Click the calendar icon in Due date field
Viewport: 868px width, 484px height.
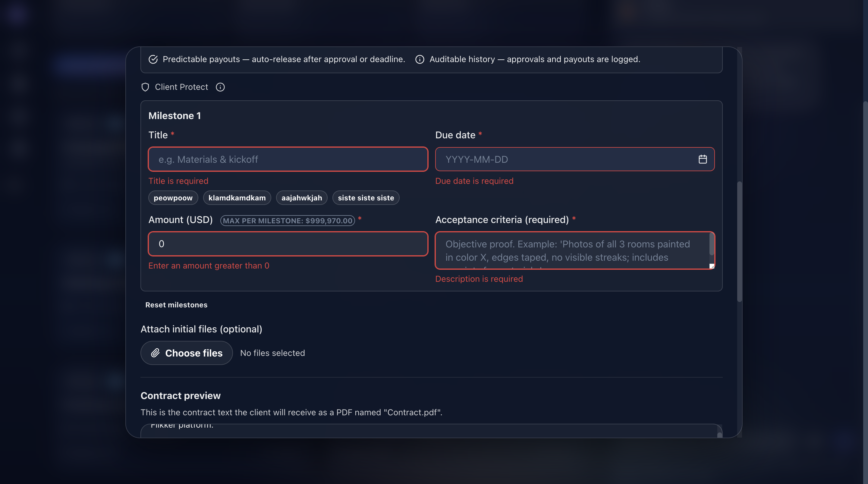pyautogui.click(x=703, y=159)
